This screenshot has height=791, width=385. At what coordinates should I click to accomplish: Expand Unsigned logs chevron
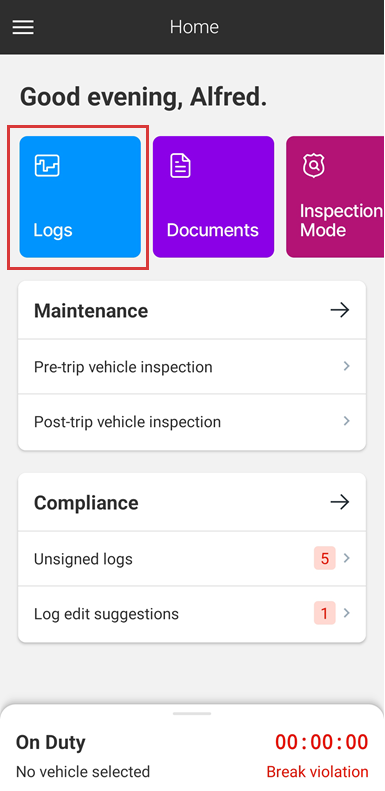pyautogui.click(x=347, y=558)
